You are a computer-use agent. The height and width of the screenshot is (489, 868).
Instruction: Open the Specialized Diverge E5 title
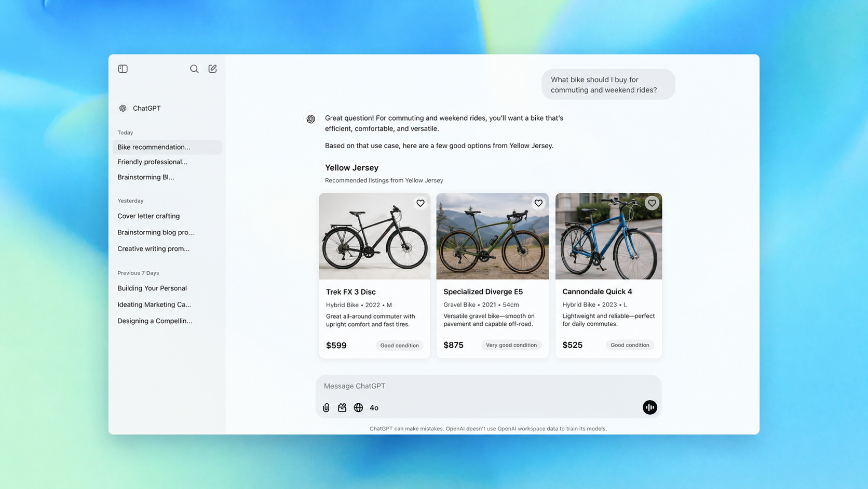click(x=483, y=292)
